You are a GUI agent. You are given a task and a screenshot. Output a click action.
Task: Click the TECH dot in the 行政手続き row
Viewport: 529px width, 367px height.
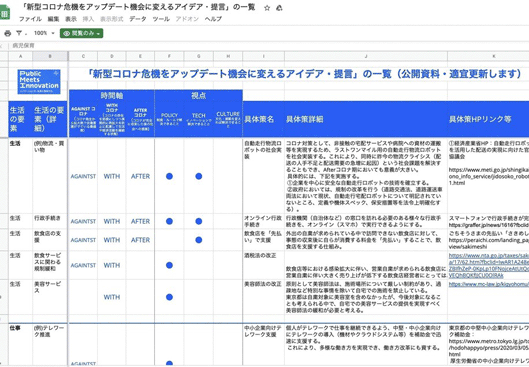click(x=199, y=221)
